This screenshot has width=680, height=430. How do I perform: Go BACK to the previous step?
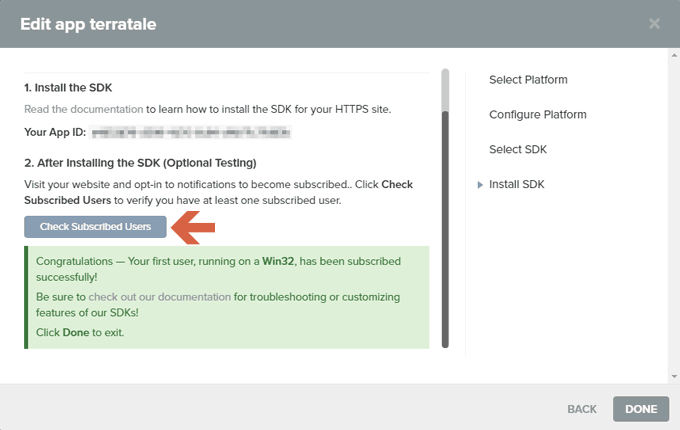(582, 409)
